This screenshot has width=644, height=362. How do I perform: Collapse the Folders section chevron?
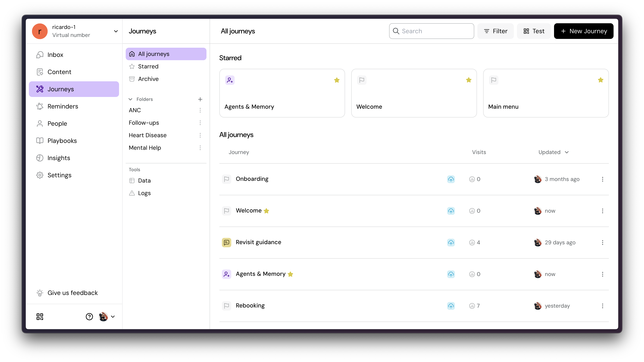point(131,99)
